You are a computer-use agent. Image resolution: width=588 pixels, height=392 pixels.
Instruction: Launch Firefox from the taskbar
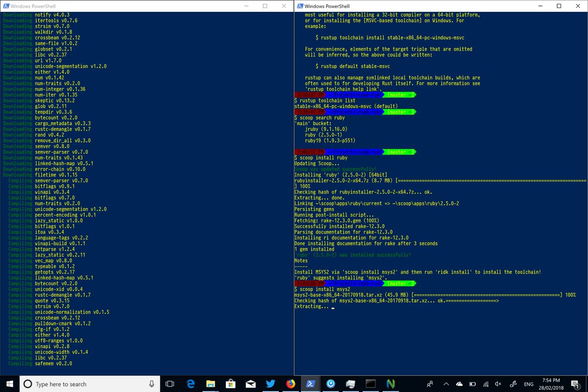coord(291,384)
